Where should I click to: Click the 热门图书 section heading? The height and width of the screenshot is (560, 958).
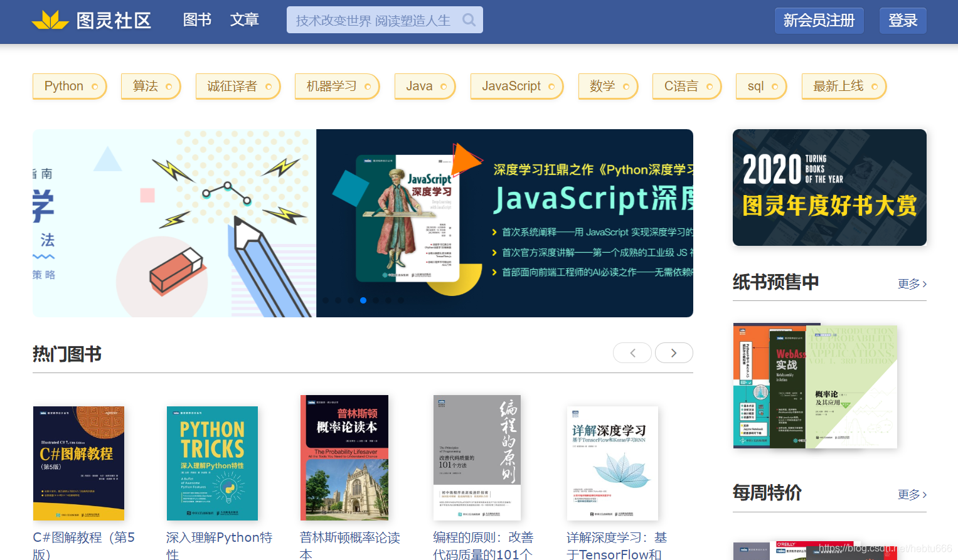coord(67,354)
